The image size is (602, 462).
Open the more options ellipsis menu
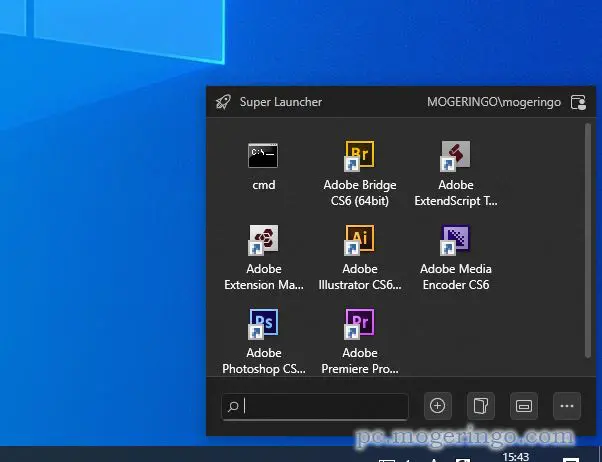tap(567, 406)
